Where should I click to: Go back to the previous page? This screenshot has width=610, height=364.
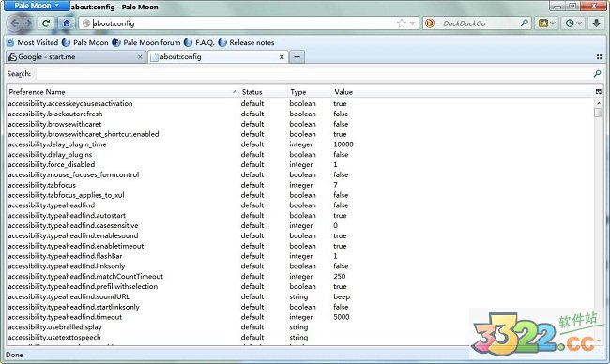coord(15,23)
